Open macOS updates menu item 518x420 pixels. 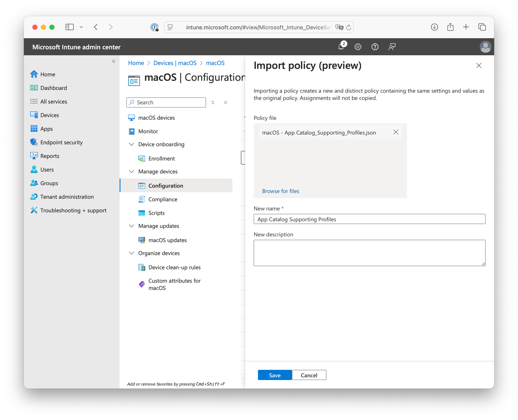[167, 240]
